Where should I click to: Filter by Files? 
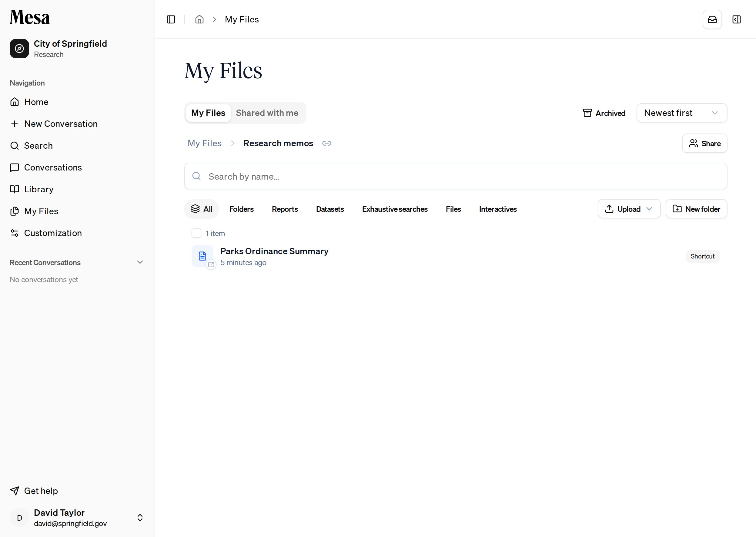click(x=453, y=209)
